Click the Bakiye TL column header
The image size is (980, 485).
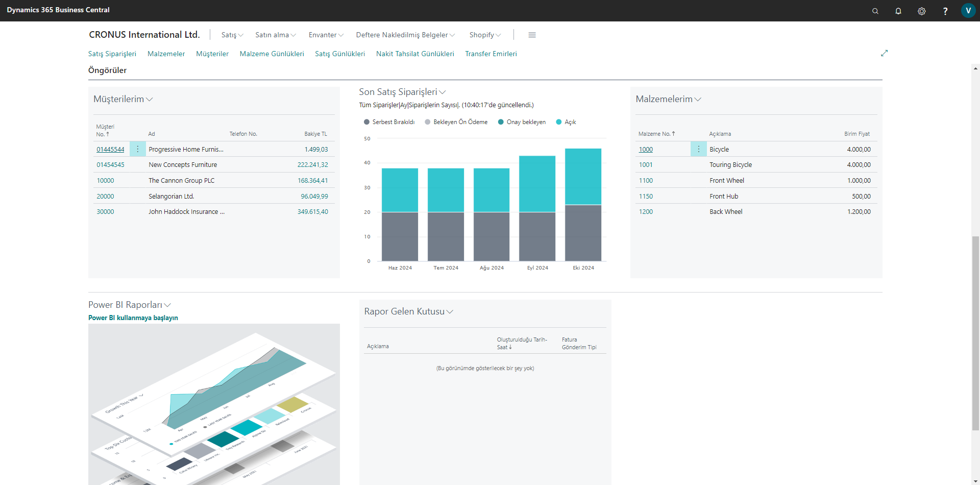pos(316,134)
